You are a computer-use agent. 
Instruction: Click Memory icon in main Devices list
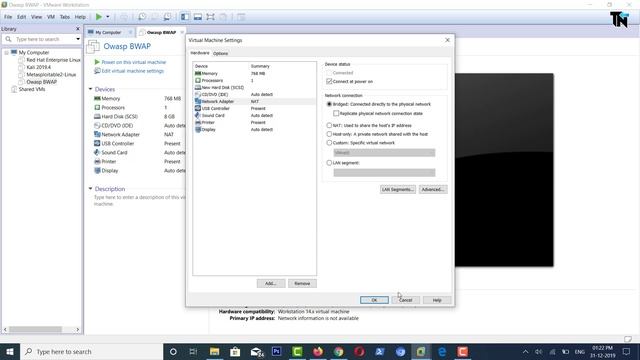pyautogui.click(x=97, y=98)
